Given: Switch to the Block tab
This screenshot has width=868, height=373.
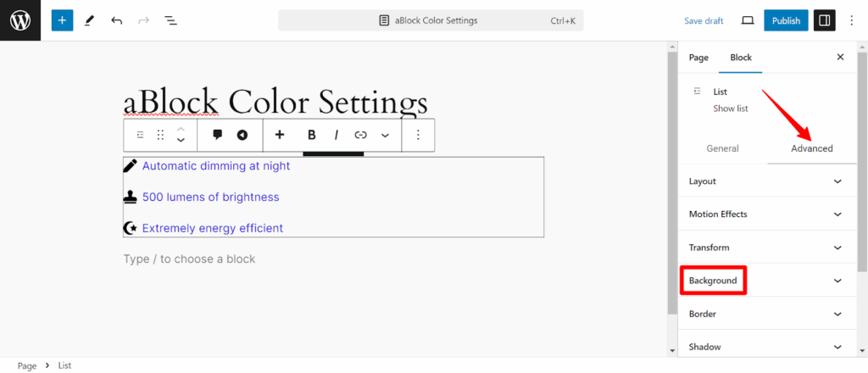Looking at the screenshot, I should [741, 57].
